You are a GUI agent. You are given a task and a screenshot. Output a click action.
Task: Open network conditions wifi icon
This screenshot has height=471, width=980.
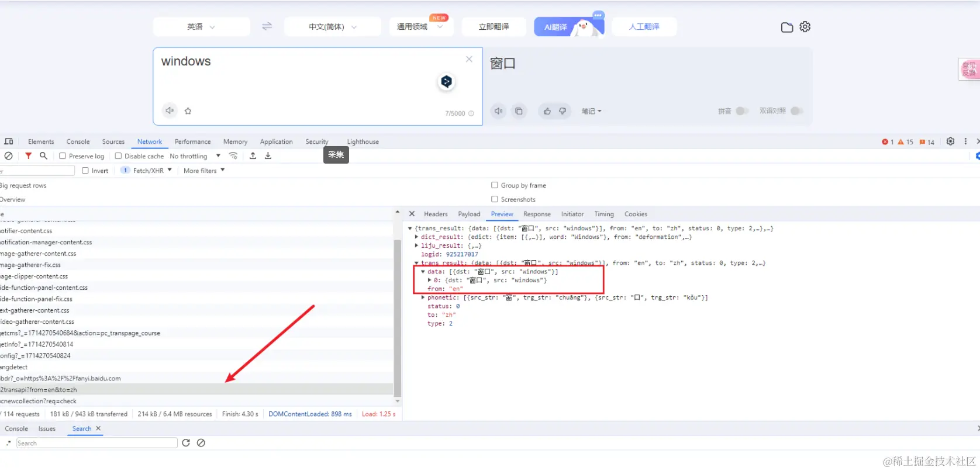coord(233,155)
